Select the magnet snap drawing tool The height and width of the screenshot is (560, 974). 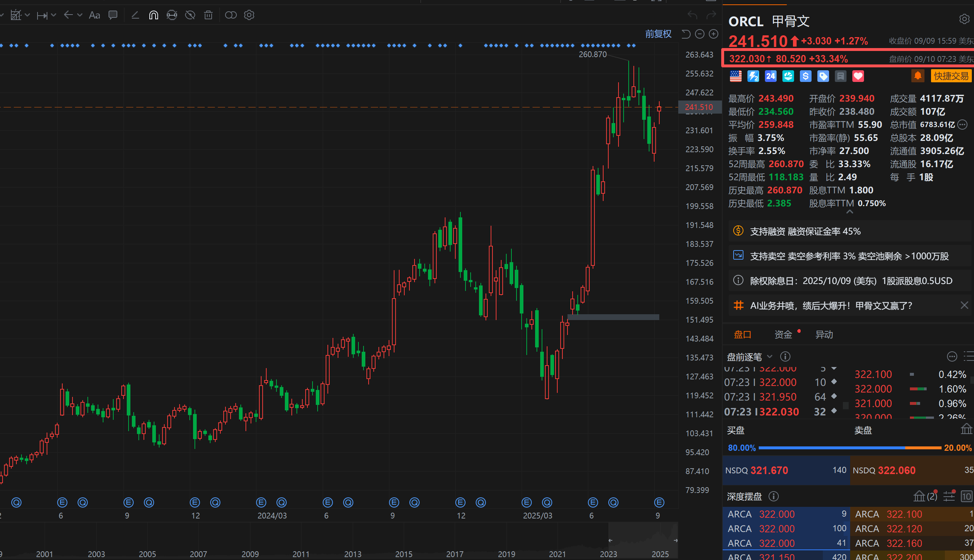tap(153, 15)
